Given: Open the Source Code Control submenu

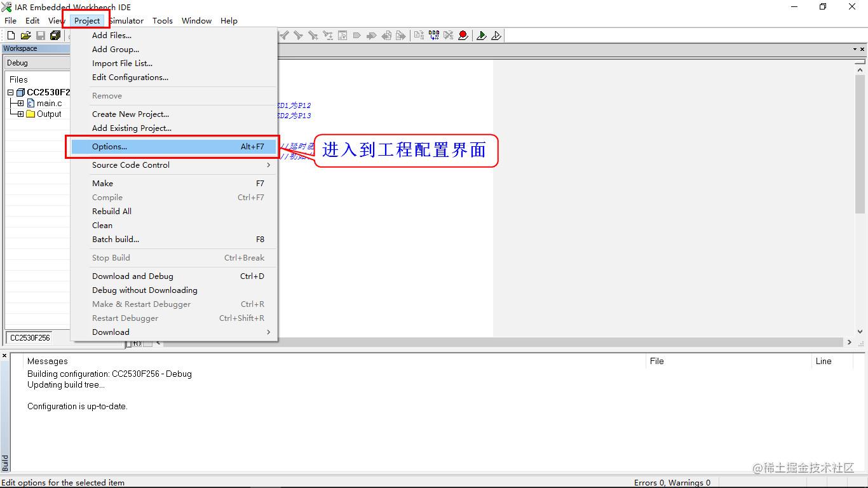Looking at the screenshot, I should click(x=174, y=165).
